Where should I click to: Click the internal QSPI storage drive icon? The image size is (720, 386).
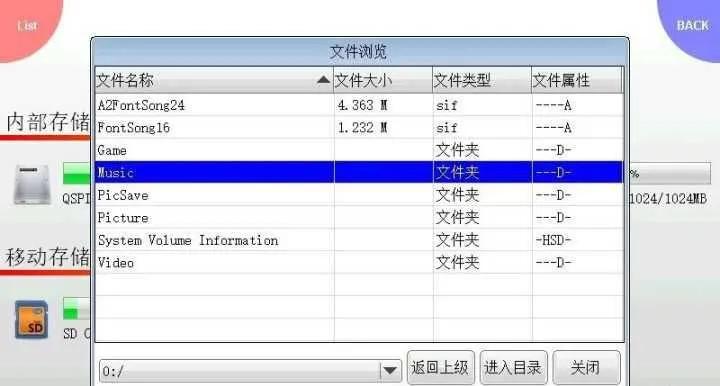pos(32,185)
